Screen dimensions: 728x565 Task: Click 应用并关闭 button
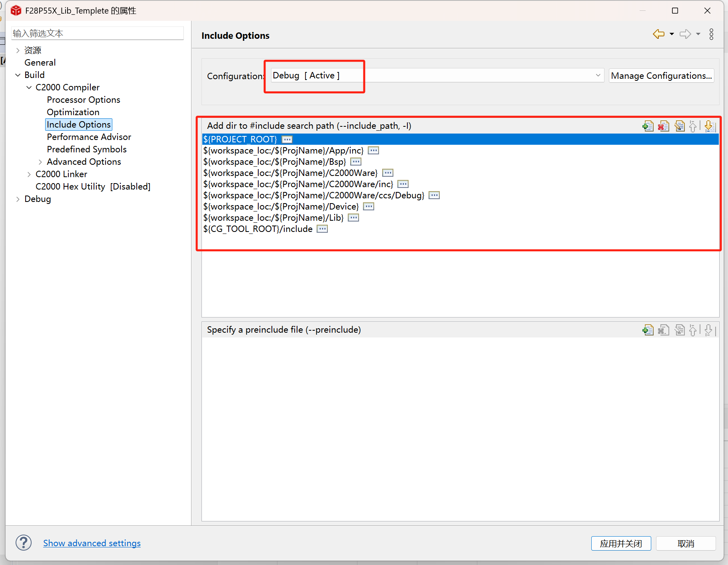tap(621, 543)
